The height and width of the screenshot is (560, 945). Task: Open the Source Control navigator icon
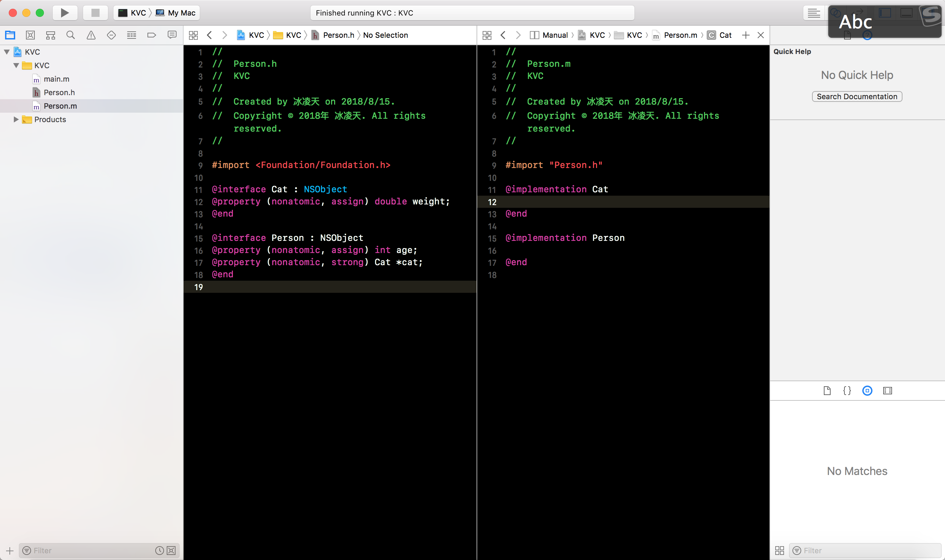(30, 35)
